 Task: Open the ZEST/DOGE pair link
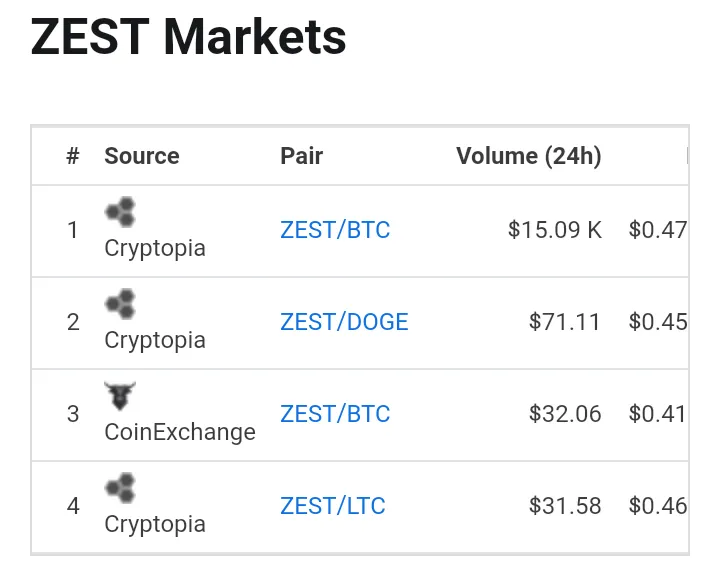344,322
